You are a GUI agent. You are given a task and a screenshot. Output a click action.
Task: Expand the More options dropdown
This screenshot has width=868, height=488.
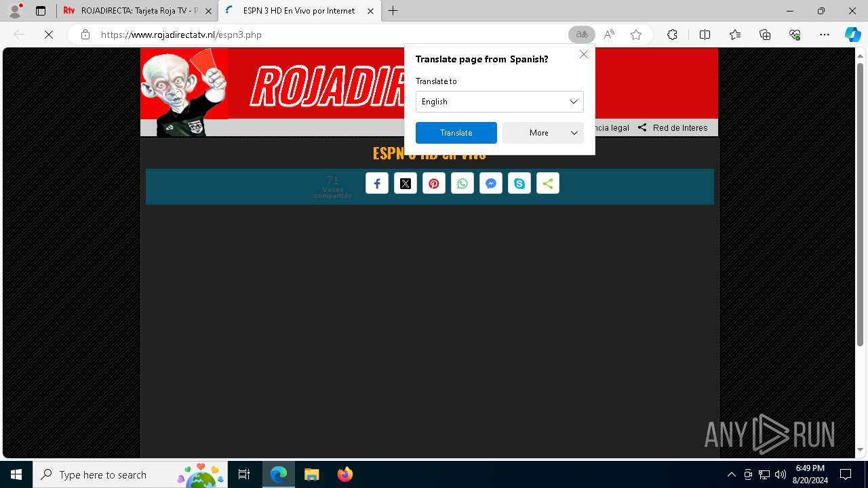(x=543, y=133)
